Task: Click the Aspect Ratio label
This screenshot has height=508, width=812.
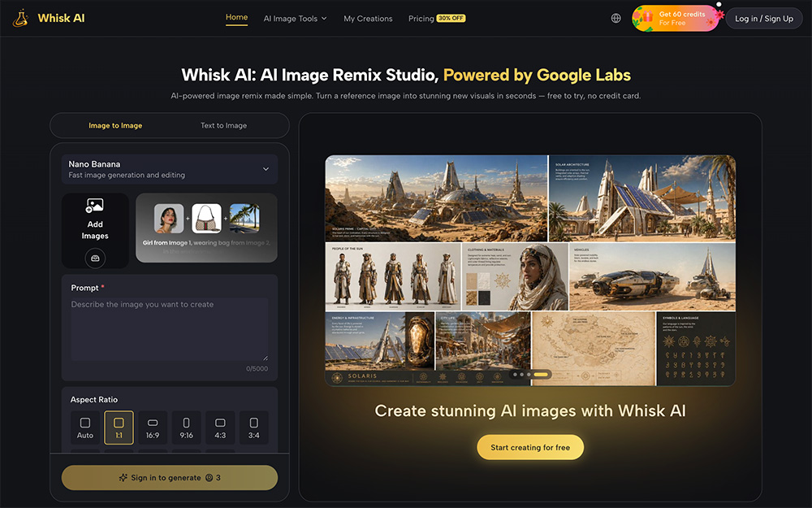Action: 93,400
